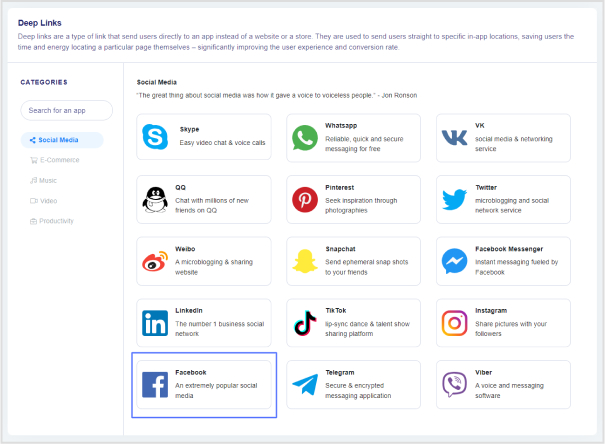The image size is (605, 444).
Task: Click the VK logo icon
Action: click(x=454, y=138)
